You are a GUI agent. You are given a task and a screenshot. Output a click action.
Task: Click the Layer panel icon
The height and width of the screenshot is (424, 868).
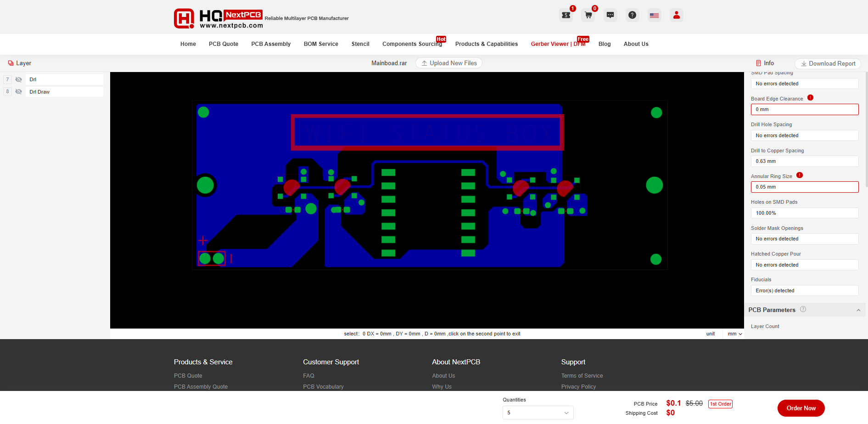11,63
